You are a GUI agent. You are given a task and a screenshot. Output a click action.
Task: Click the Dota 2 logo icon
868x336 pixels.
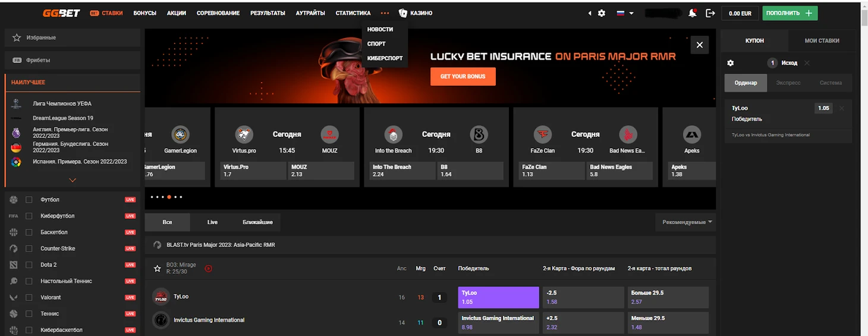tap(14, 265)
